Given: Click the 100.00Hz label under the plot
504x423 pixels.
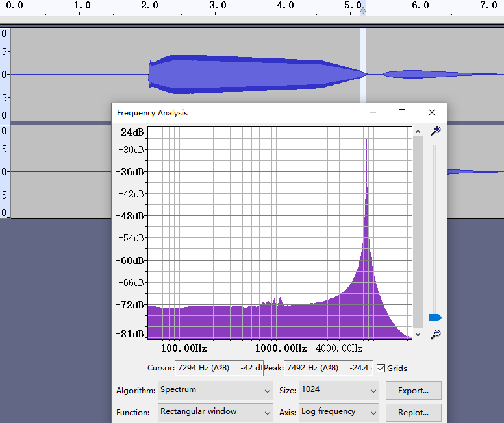Looking at the screenshot, I should tap(184, 348).
